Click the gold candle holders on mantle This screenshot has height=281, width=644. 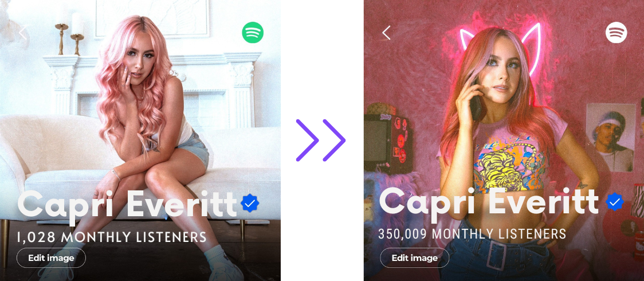69,38
